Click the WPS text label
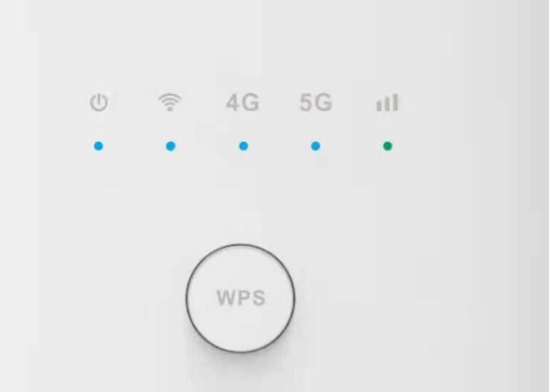 tap(241, 298)
